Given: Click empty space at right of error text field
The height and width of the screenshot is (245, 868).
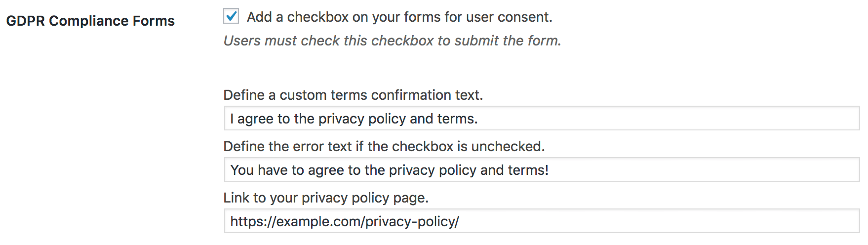Looking at the screenshot, I should click(x=716, y=170).
